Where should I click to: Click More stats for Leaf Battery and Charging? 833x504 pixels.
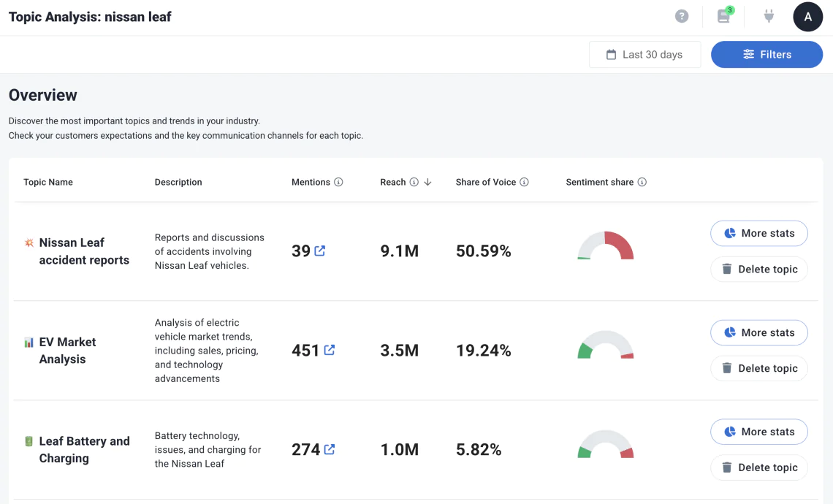pyautogui.click(x=758, y=432)
